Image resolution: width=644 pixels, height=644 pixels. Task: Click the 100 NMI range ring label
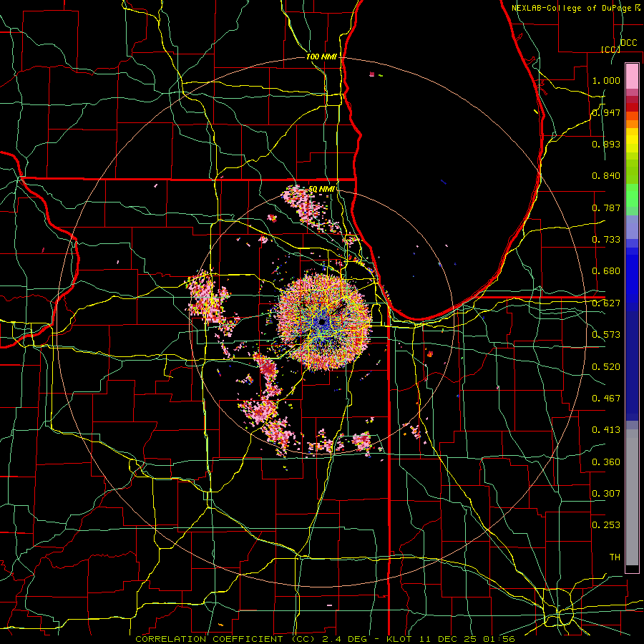[321, 57]
